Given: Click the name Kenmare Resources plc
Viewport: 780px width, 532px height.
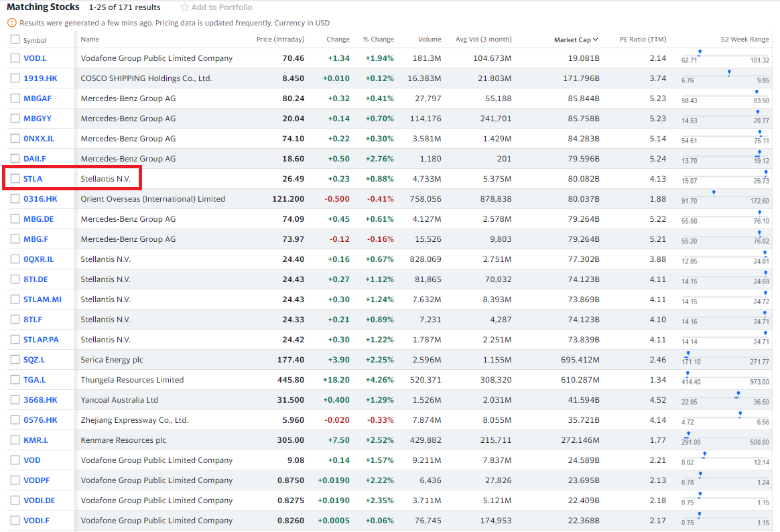Looking at the screenshot, I should [123, 440].
